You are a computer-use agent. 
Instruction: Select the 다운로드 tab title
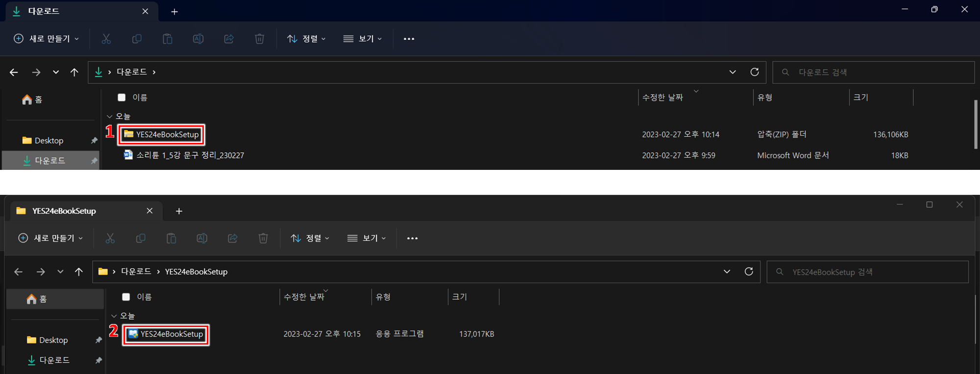(x=44, y=11)
